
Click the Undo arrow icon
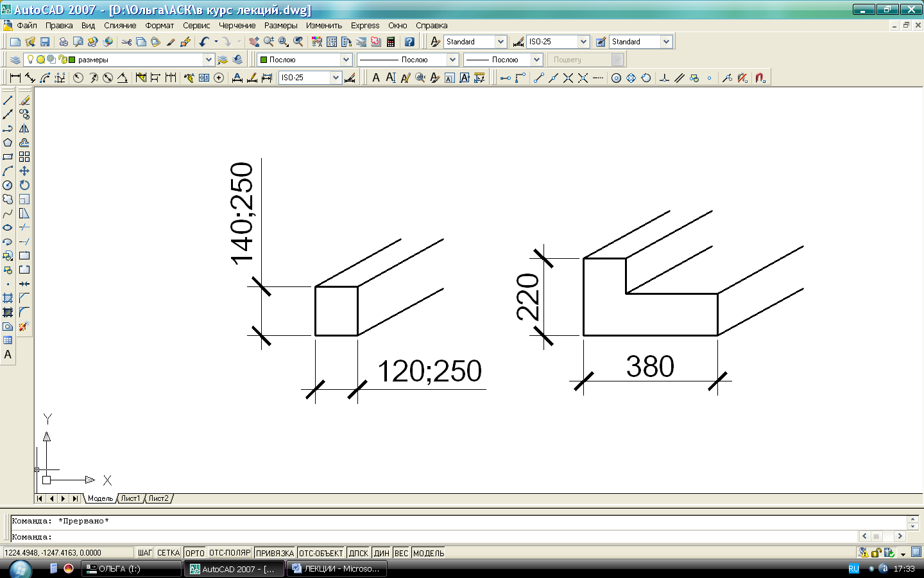tap(204, 42)
